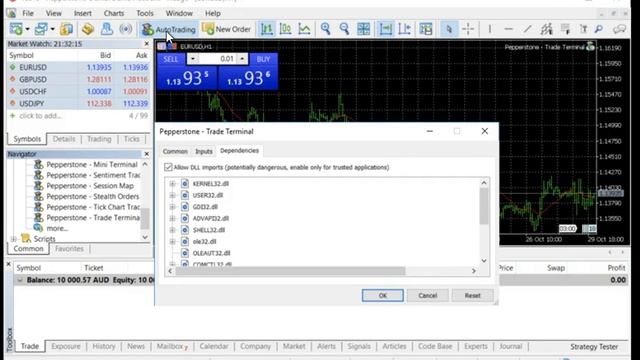Image resolution: width=640 pixels, height=360 pixels.
Task: Click Cancel in the dialog
Action: [427, 296]
